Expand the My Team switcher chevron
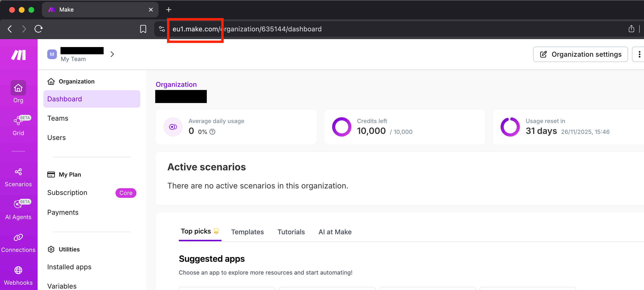The height and width of the screenshot is (290, 644). tap(112, 54)
